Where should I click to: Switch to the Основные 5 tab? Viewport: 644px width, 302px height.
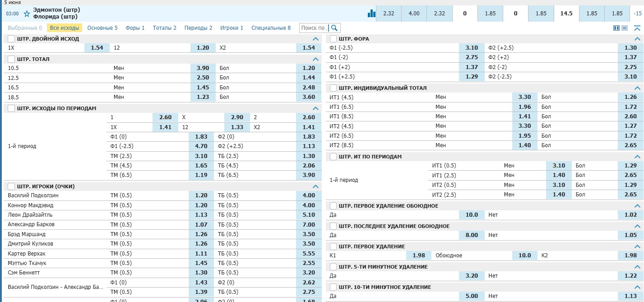tap(102, 28)
